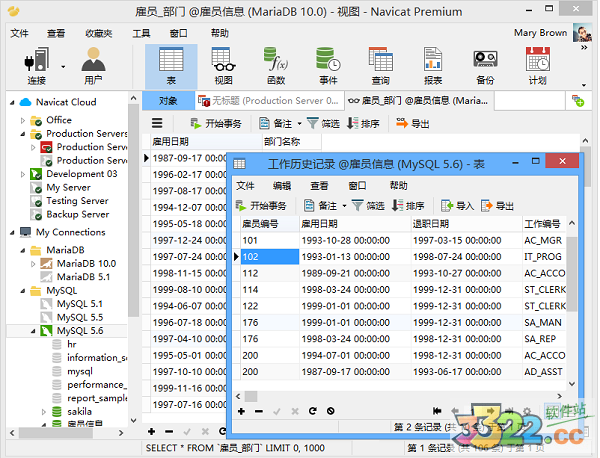
Task: Expand the Development 03 node
Action: click(x=23, y=174)
